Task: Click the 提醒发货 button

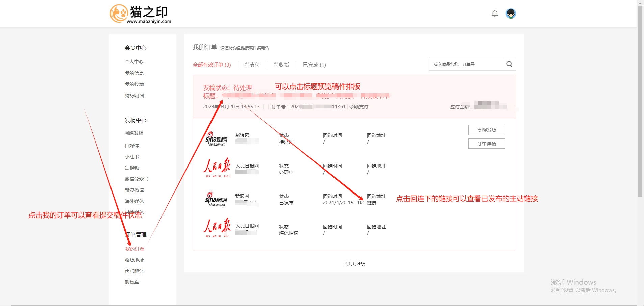Action: pos(487,130)
